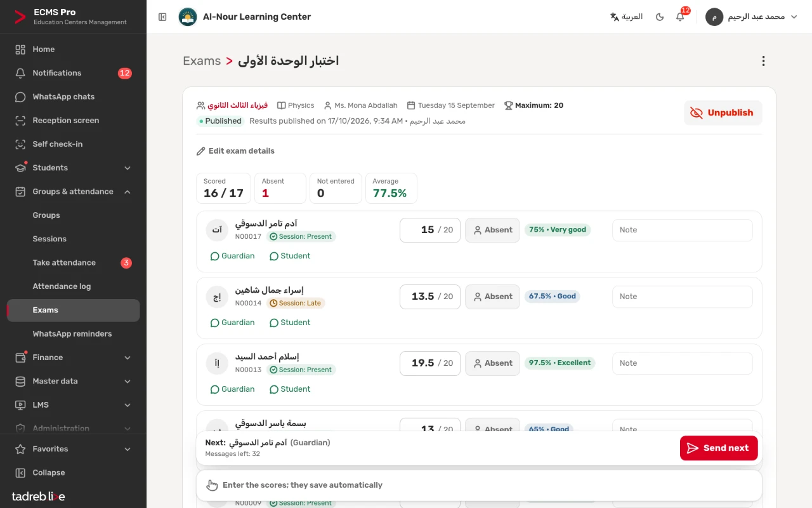The height and width of the screenshot is (508, 812).
Task: Toggle the sidebar panel icon
Action: tap(162, 17)
